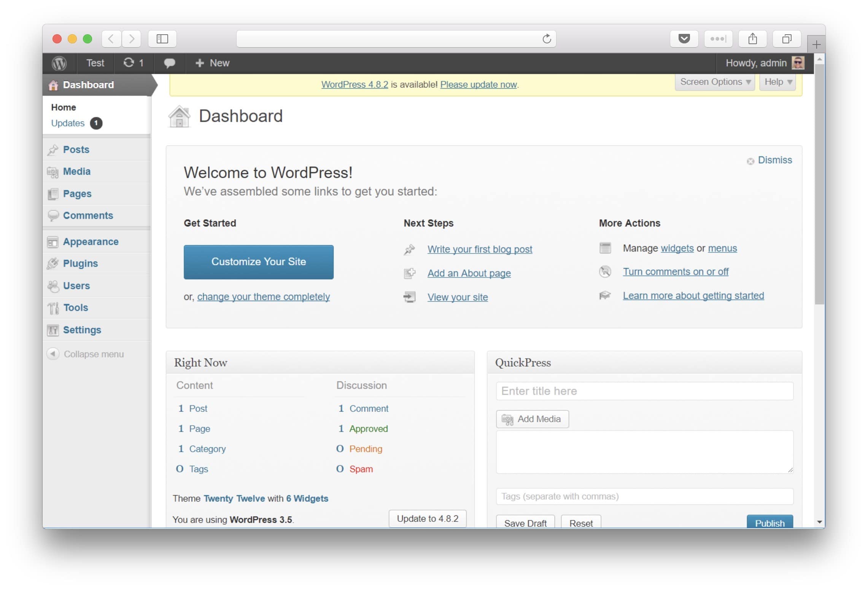
Task: Click the WordPress logo in admin bar
Action: pos(59,63)
